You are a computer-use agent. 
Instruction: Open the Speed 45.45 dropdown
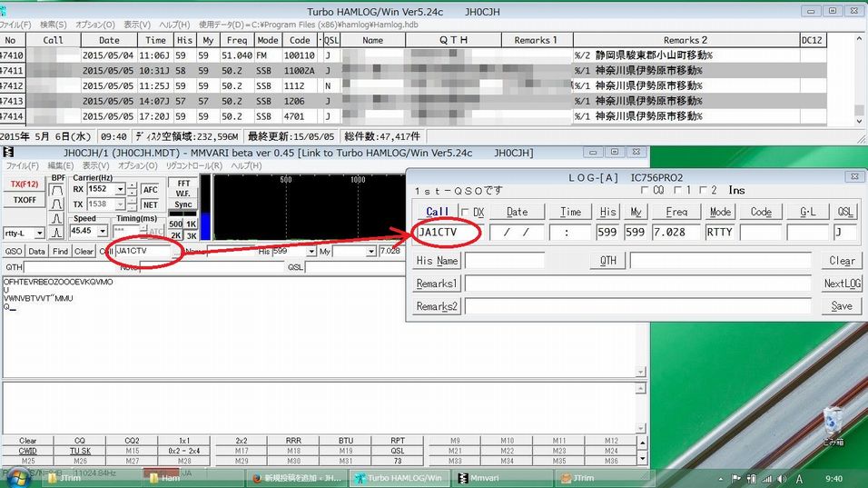click(x=103, y=231)
